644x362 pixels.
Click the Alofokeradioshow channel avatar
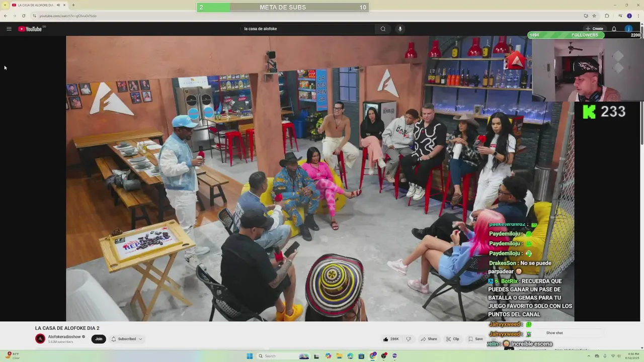point(40,339)
